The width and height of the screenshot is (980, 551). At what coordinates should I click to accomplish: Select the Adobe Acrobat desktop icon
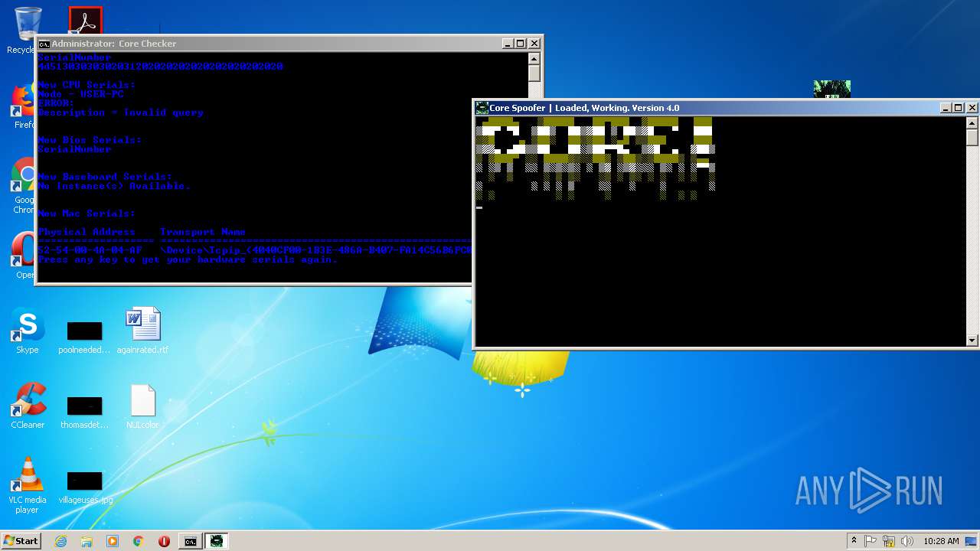[x=85, y=21]
